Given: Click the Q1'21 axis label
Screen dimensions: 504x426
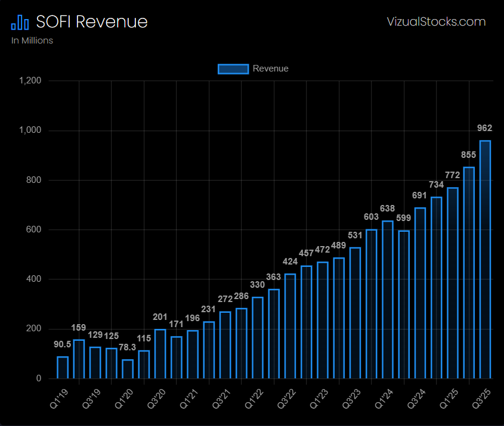Looking at the screenshot, I should click(189, 399).
